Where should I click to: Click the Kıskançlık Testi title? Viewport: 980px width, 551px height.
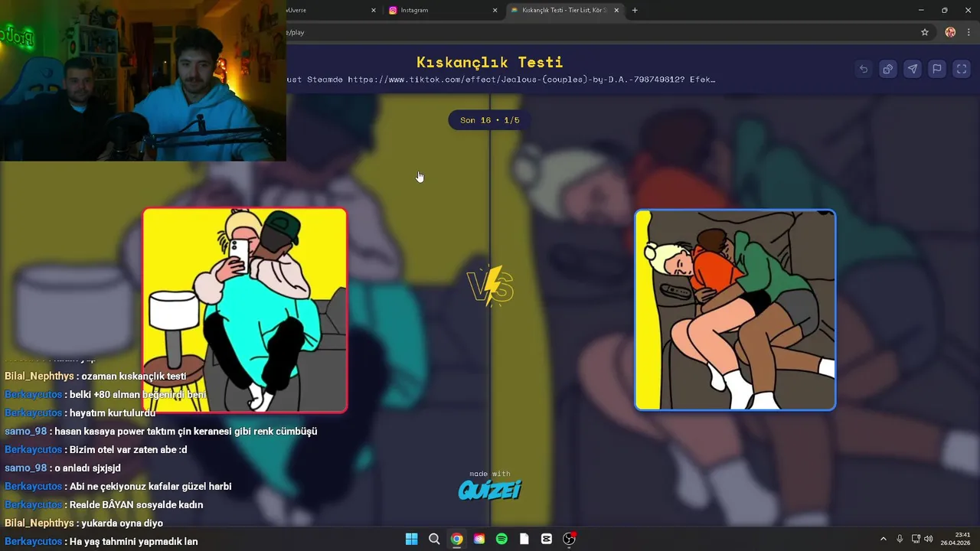[490, 62]
